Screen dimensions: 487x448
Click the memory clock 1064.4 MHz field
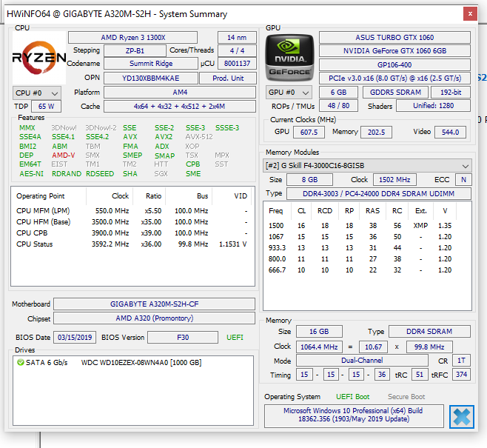[x=319, y=347]
